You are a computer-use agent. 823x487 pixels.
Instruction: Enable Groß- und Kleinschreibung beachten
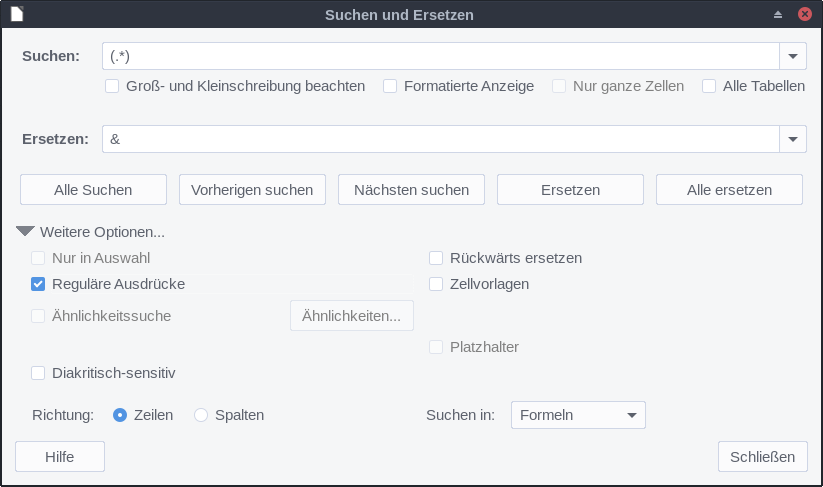coord(113,86)
